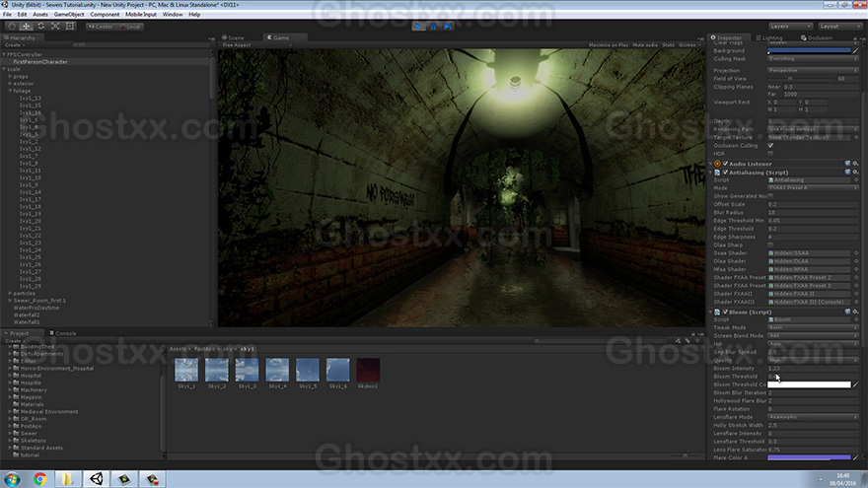Image resolution: width=868 pixels, height=488 pixels.
Task: Expand the PostApo folder in Project
Action: point(10,426)
